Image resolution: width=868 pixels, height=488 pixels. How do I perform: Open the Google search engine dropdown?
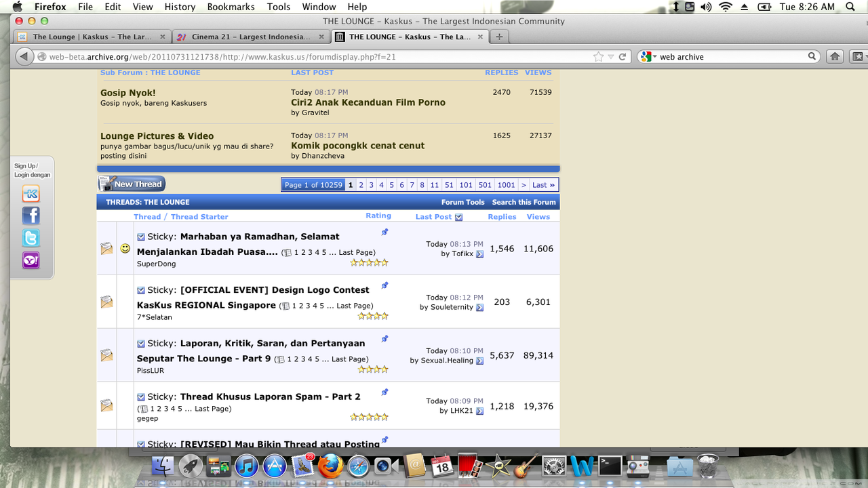pyautogui.click(x=648, y=57)
